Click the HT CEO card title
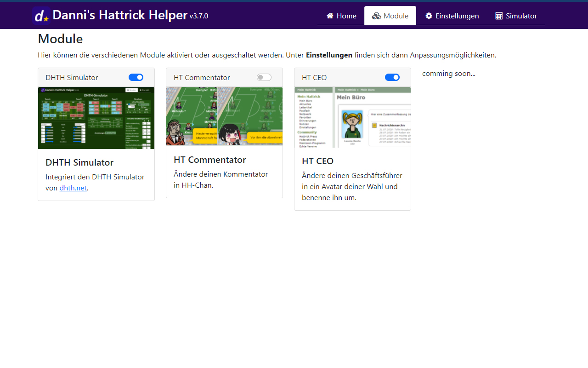Screen dimensions: 588x368 click(x=317, y=161)
